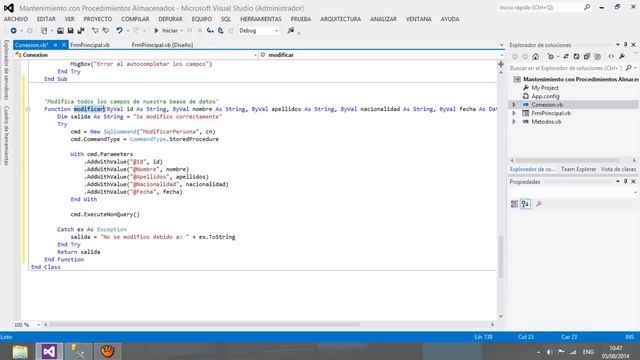Switch to the Vista de clases tab
The height and width of the screenshot is (360, 640).
[618, 169]
